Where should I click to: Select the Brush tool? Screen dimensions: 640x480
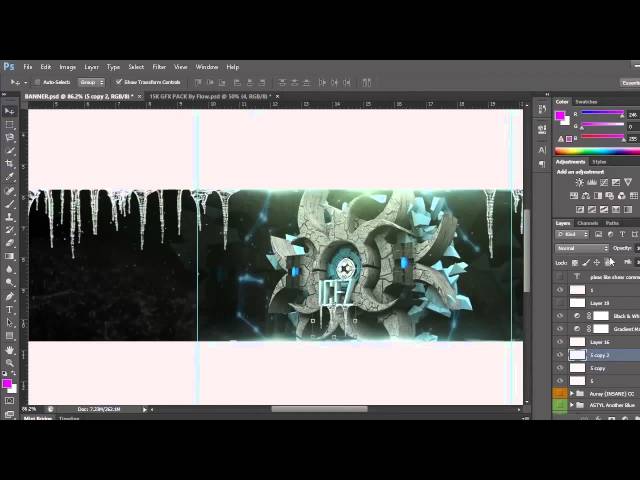tap(9, 204)
